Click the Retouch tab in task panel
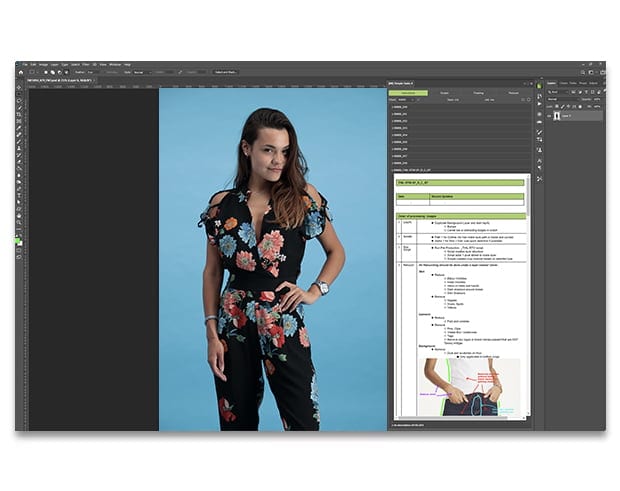The width and height of the screenshot is (620, 491). point(513,93)
